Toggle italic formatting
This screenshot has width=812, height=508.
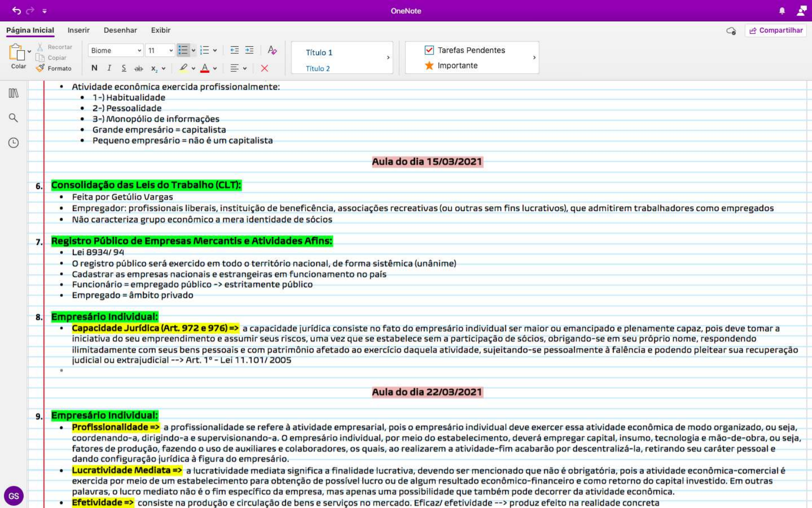pyautogui.click(x=109, y=68)
